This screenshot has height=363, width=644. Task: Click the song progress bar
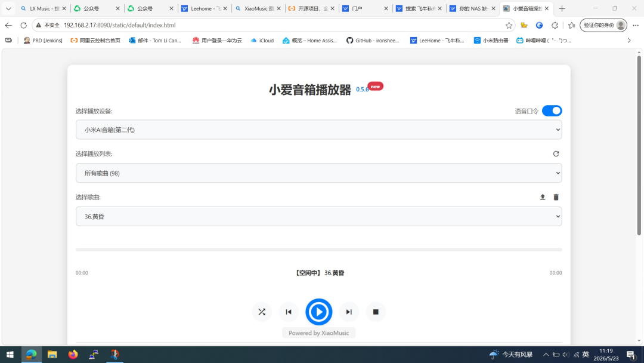point(318,250)
